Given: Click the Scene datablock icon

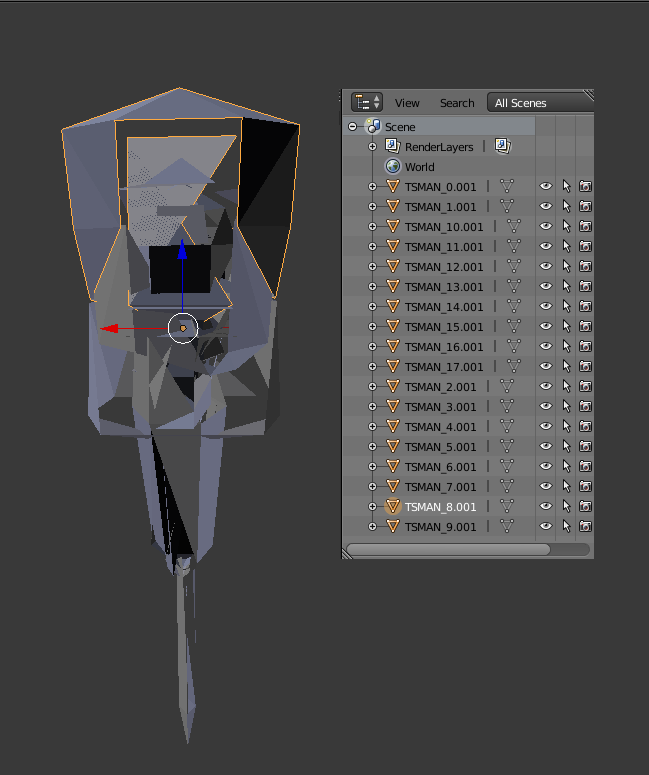Looking at the screenshot, I should (374, 127).
